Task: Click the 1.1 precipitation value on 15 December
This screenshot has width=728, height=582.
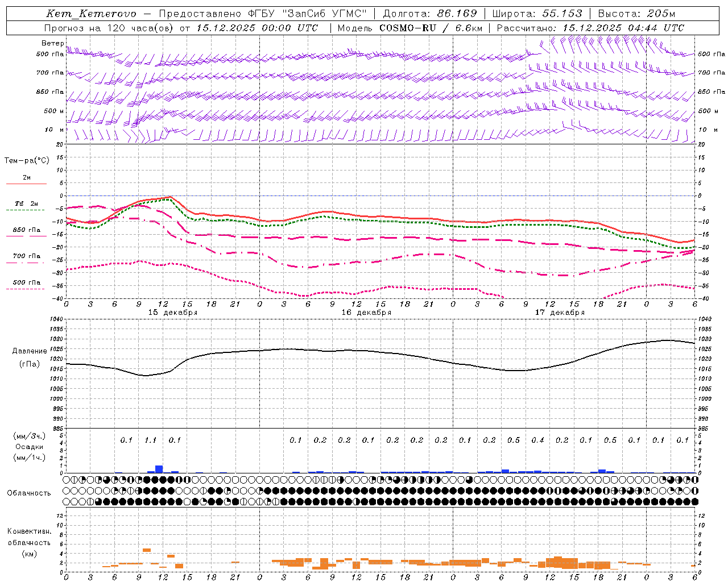Action: click(151, 440)
